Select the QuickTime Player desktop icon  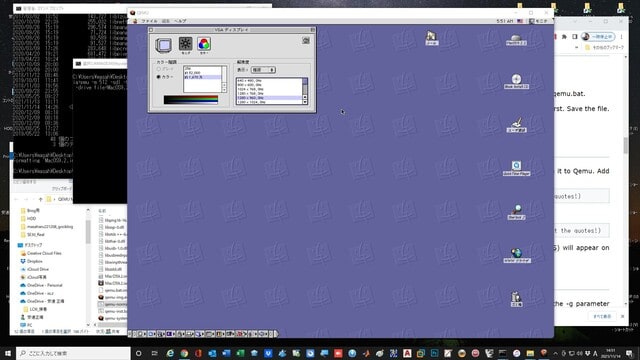(x=516, y=168)
